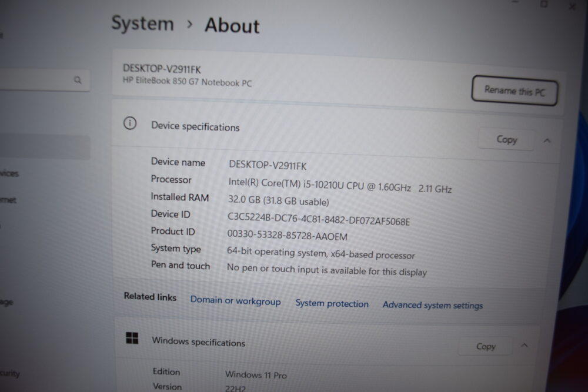
Task: Click the Installed RAM label
Action: pyautogui.click(x=179, y=197)
